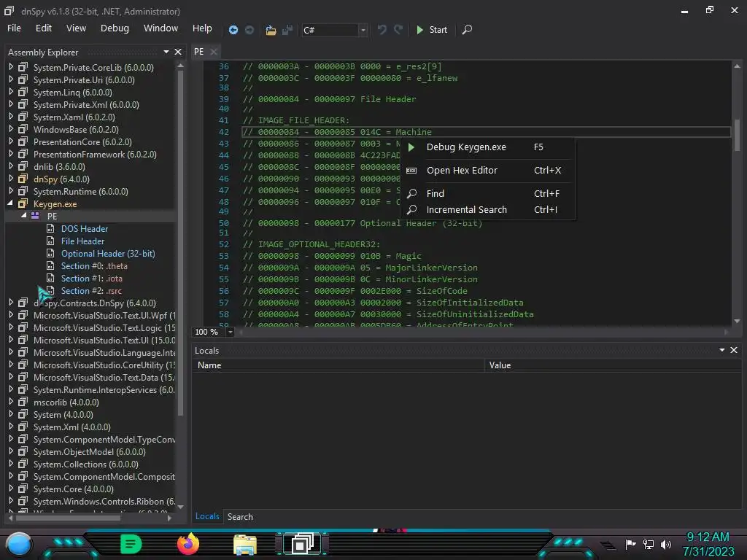Click the System.Runtime (6.0.0.0) assembly icon

pyautogui.click(x=23, y=191)
